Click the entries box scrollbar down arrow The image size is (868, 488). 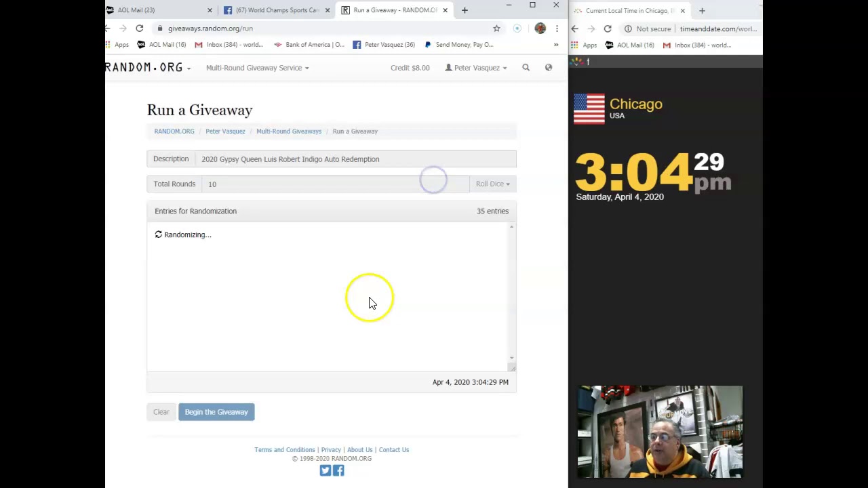coord(511,358)
